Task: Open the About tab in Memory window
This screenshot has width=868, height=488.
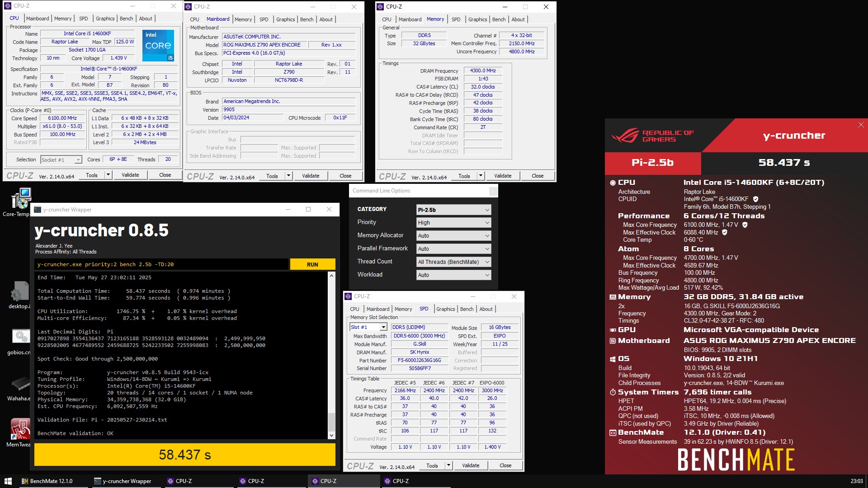Action: [x=518, y=19]
